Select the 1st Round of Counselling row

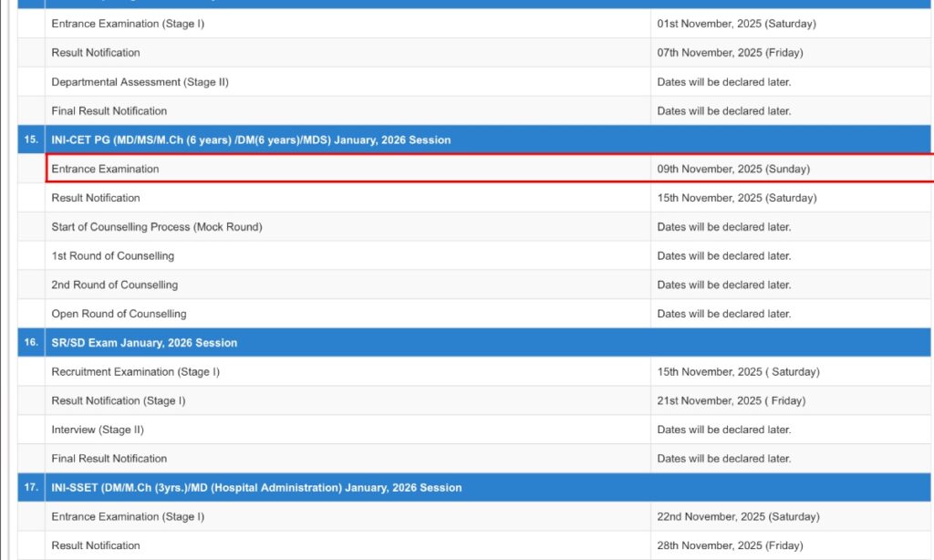click(x=112, y=256)
